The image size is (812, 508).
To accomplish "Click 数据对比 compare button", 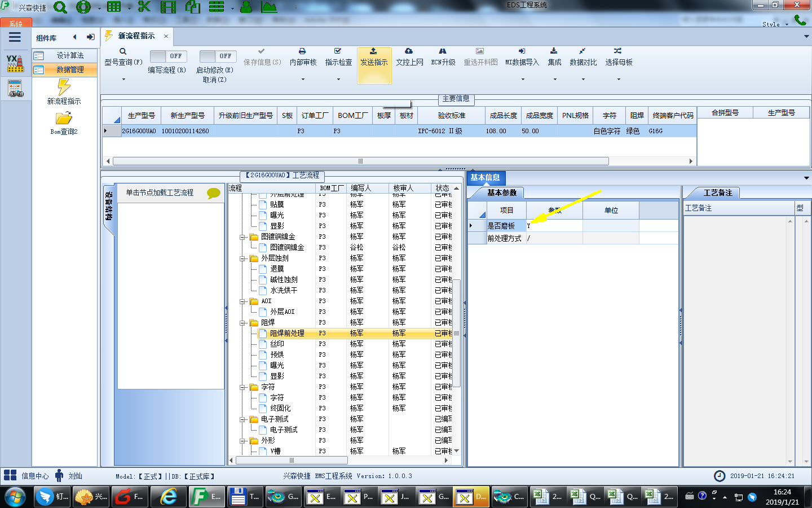I will pos(583,56).
